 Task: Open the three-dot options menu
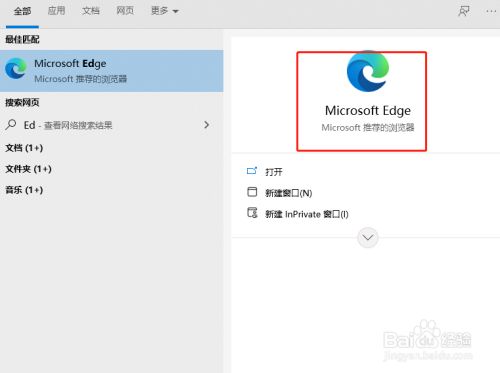point(491,11)
